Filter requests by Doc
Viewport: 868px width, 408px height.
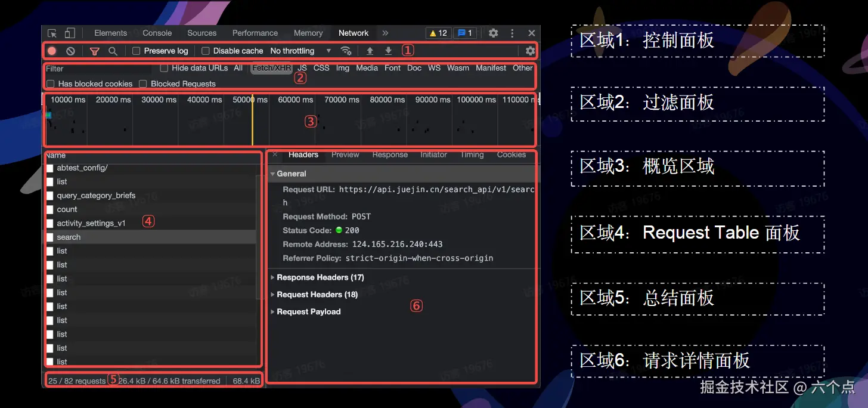pyautogui.click(x=414, y=68)
